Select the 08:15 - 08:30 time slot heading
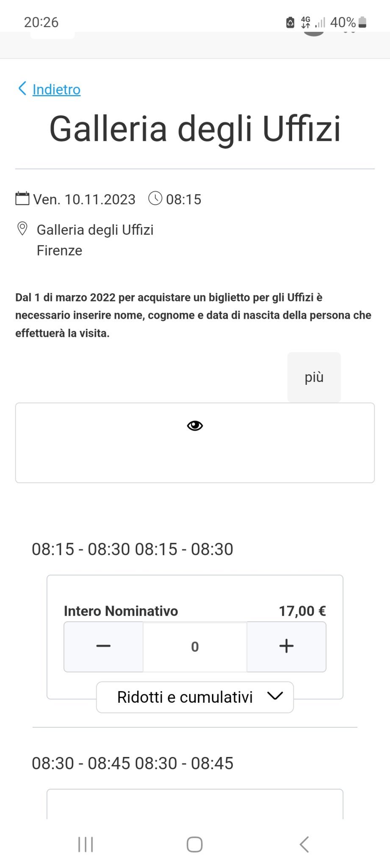This screenshot has height=868, width=390. (132, 549)
